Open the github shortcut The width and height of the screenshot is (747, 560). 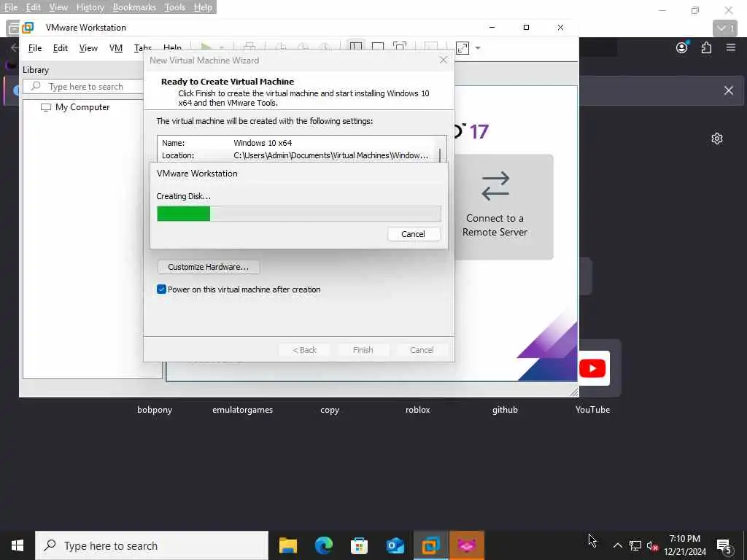(505, 410)
